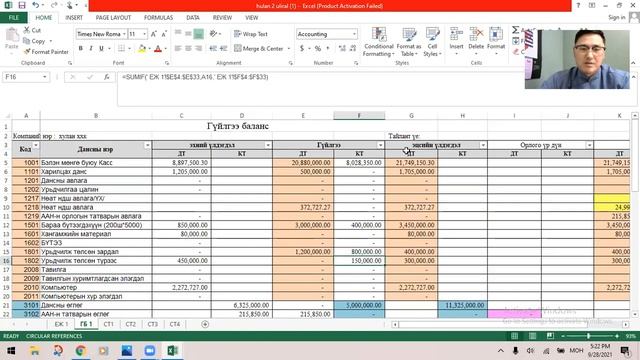The height and width of the screenshot is (360, 640).
Task: Decrease decimal places icon
Action: tap(353, 49)
